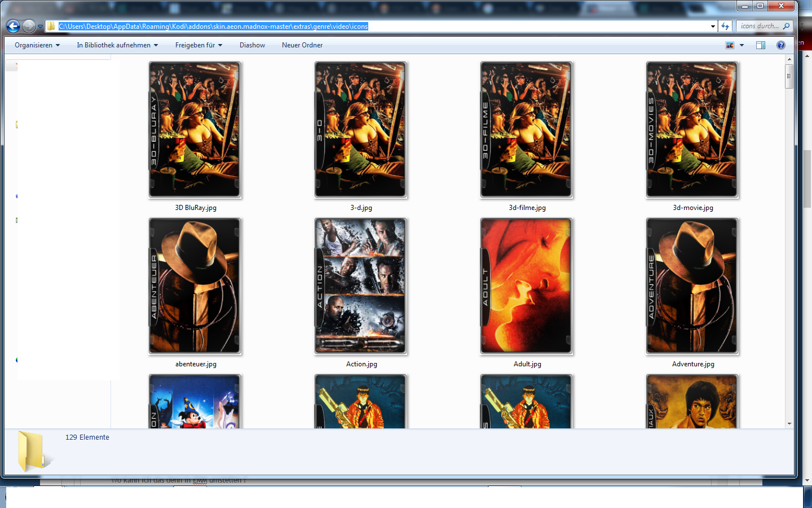Create a folder with 'Neuer Ordner'
The width and height of the screenshot is (812, 508).
click(302, 45)
